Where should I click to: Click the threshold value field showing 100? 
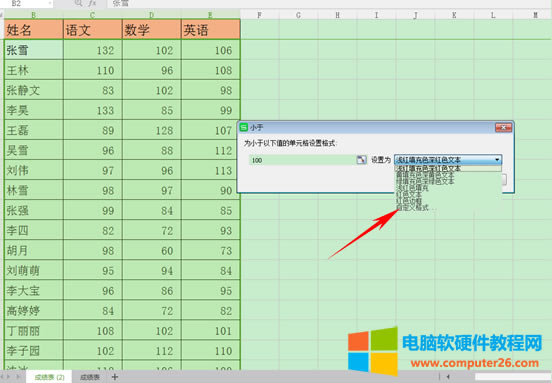coord(302,160)
